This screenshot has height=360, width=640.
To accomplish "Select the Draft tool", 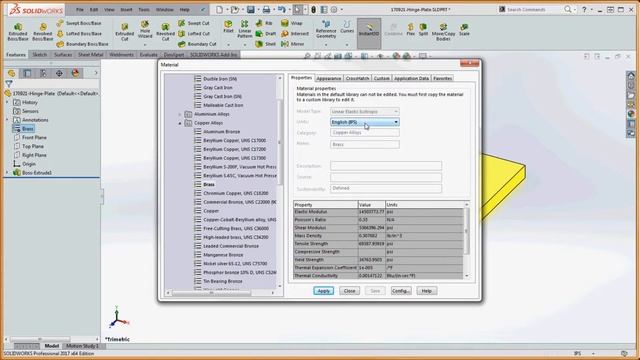I will point(266,33).
